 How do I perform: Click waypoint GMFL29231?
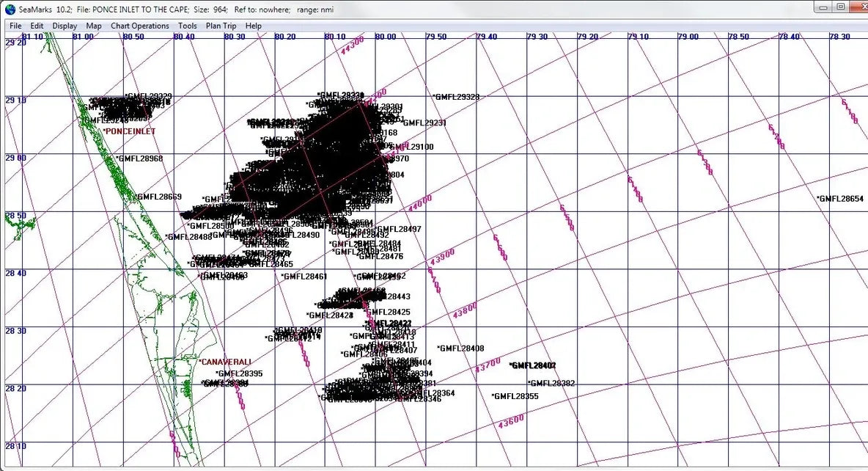(x=424, y=123)
